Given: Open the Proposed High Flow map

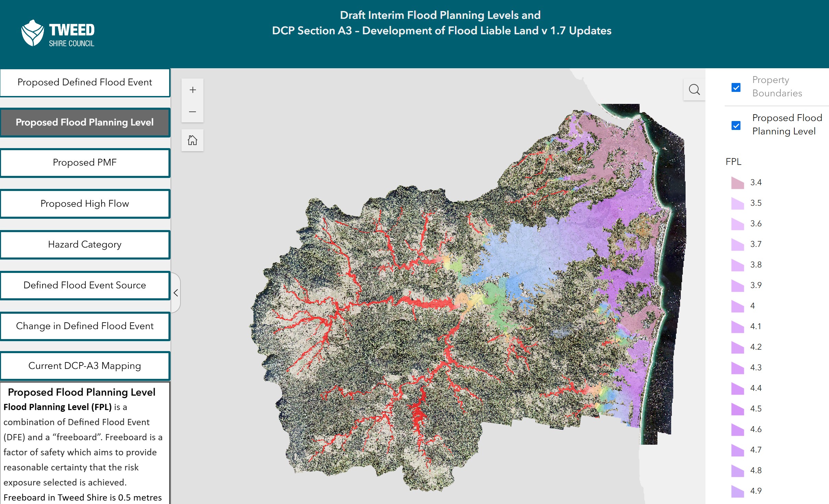Looking at the screenshot, I should point(85,204).
